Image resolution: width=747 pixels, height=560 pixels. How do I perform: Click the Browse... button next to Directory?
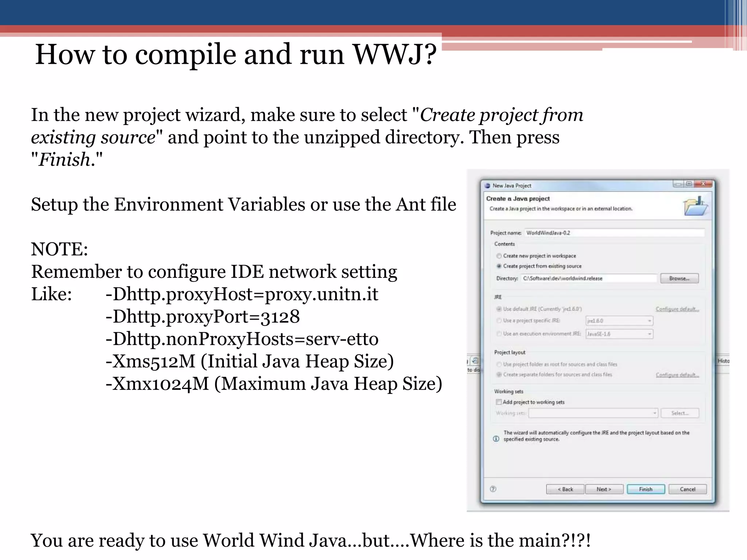pos(680,279)
